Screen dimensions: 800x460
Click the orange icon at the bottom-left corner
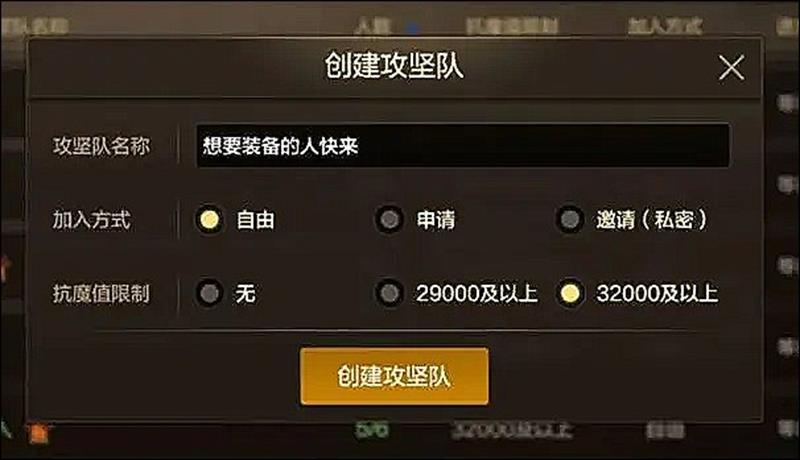[x=38, y=433]
